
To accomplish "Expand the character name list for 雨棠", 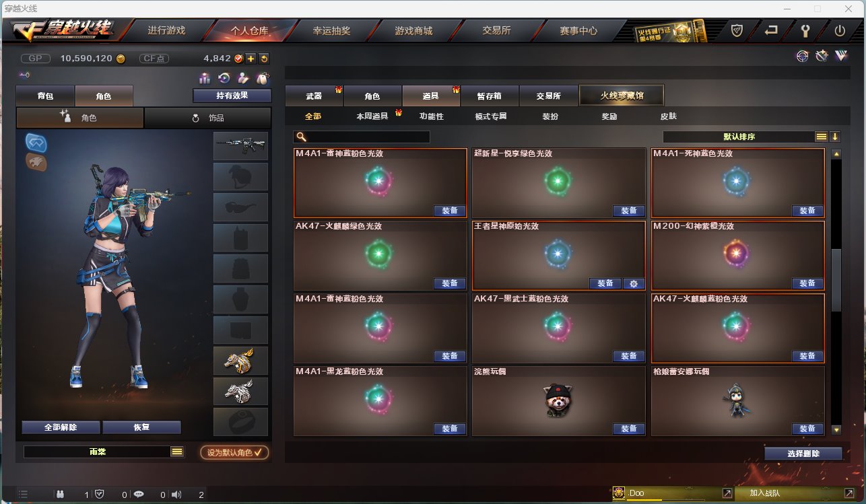I will click(177, 452).
